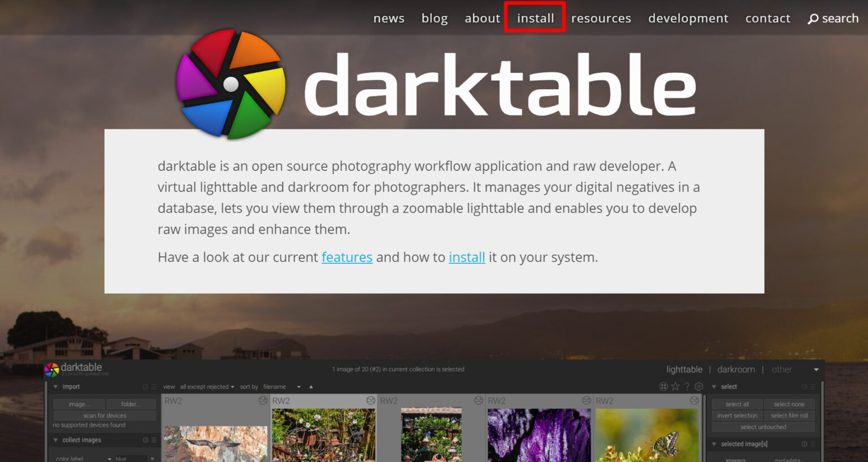Open the presets menu icon on the import module

154,386
